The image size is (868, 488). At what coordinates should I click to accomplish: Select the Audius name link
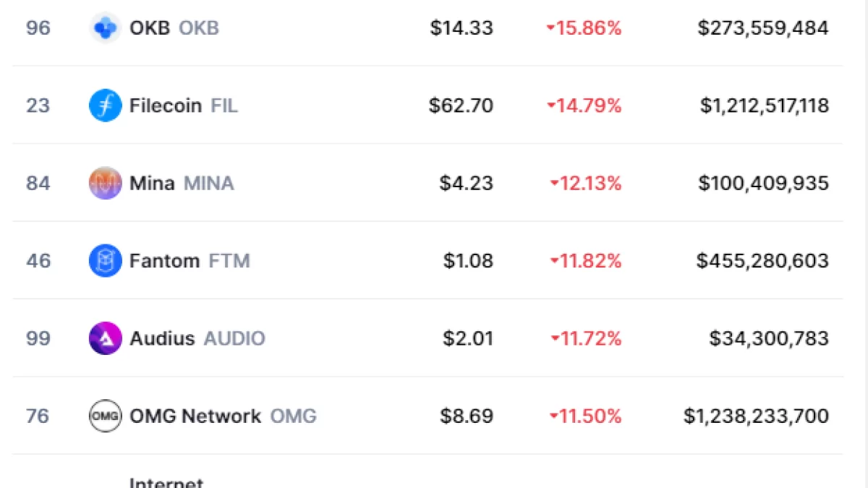(x=162, y=338)
